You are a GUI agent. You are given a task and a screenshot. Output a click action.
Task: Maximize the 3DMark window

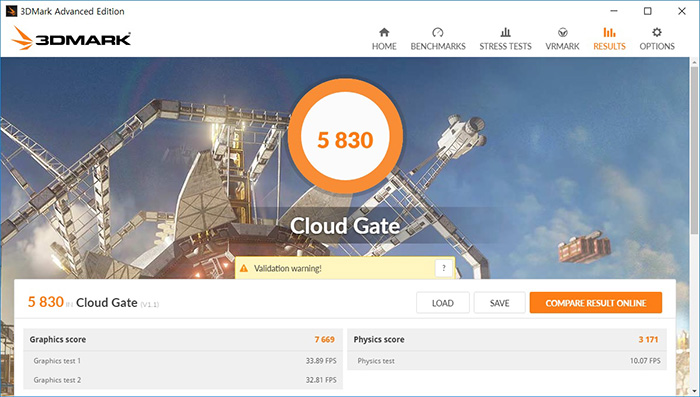tap(647, 11)
